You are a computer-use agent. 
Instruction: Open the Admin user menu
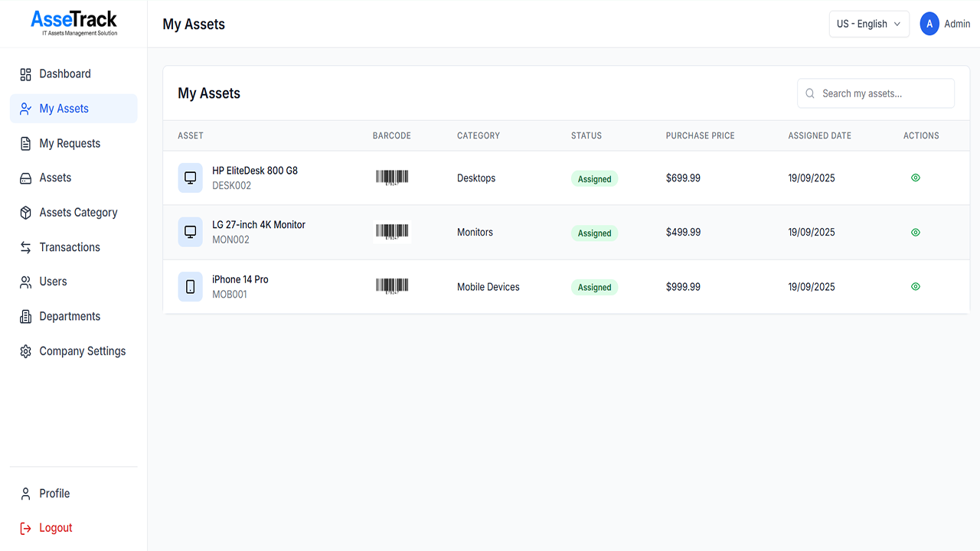click(956, 24)
